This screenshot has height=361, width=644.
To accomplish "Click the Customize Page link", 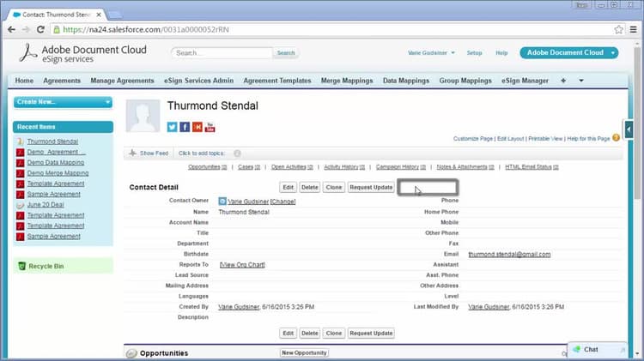I will pos(473,139).
